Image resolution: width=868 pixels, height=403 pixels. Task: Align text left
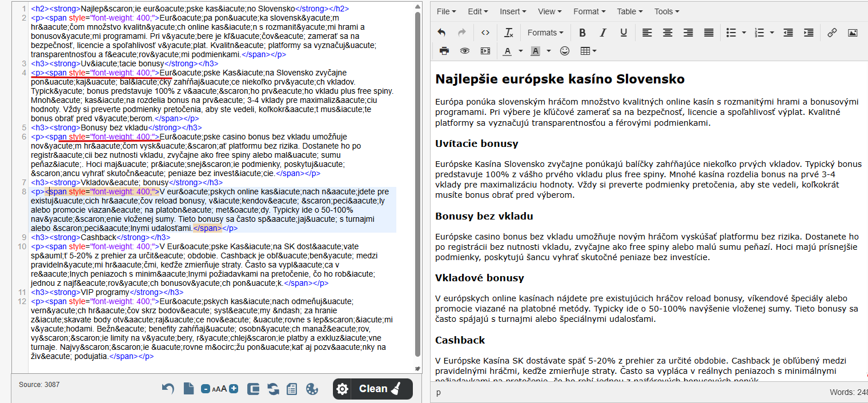point(646,33)
